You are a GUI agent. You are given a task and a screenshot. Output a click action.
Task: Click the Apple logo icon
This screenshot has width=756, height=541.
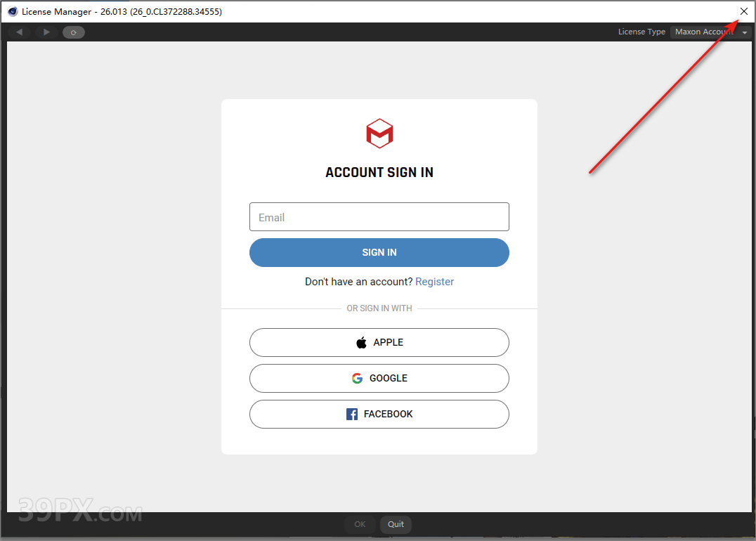(361, 343)
